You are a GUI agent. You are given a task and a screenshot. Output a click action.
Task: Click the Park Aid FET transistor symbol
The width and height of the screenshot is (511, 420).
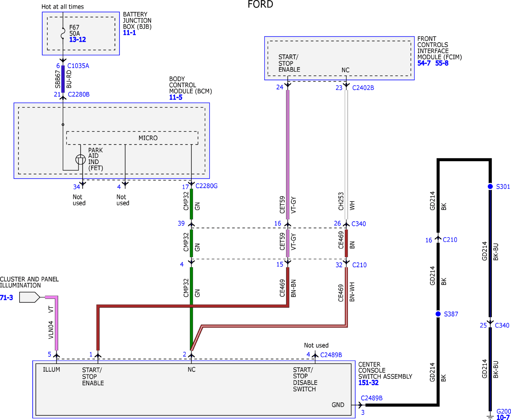coord(81,160)
